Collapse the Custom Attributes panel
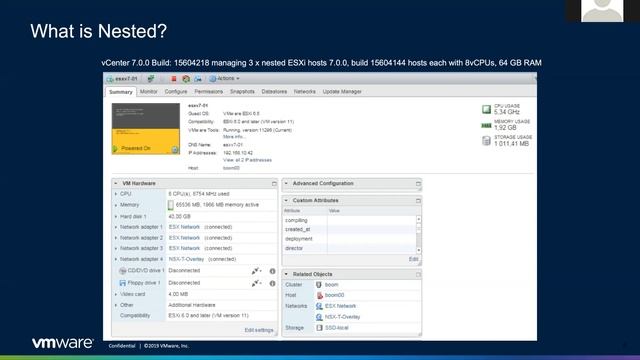This screenshot has width=640, height=360. click(286, 200)
